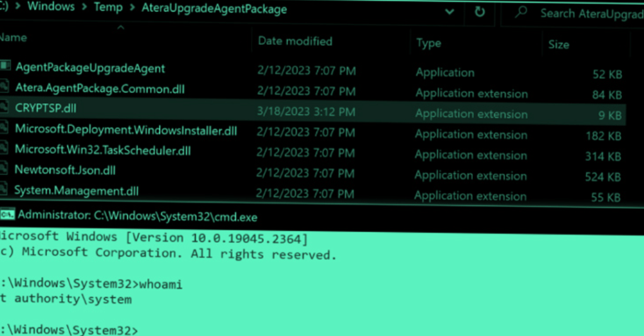The image size is (644, 336).
Task: Click the Microsoft.Win32.TaskScheduler.dll file icon
Action: tap(4, 149)
